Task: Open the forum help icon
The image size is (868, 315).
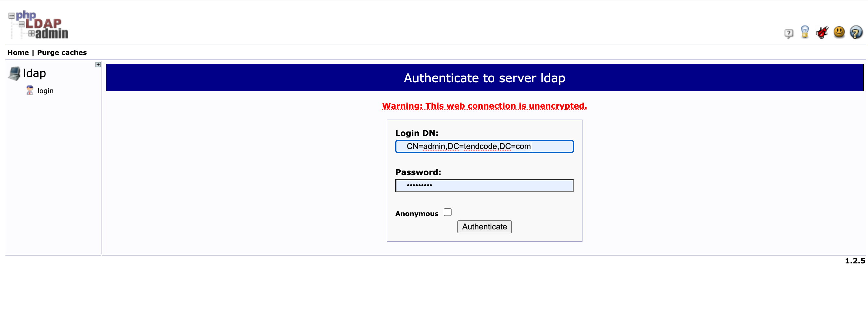Action: tap(789, 33)
